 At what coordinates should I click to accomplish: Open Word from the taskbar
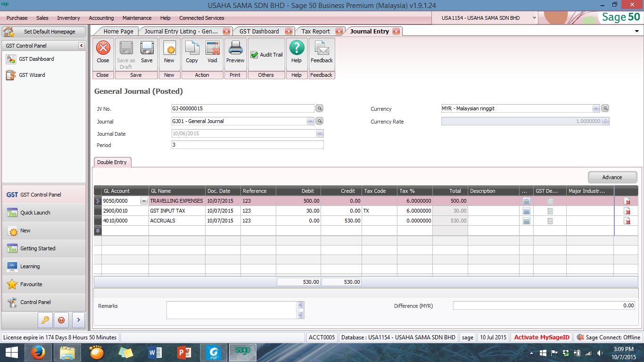155,352
